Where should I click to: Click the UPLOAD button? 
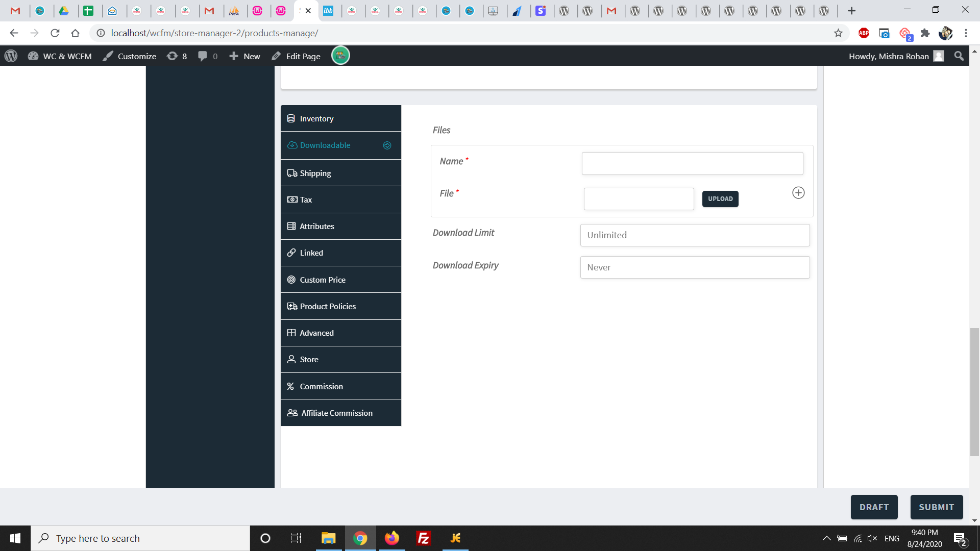point(720,199)
